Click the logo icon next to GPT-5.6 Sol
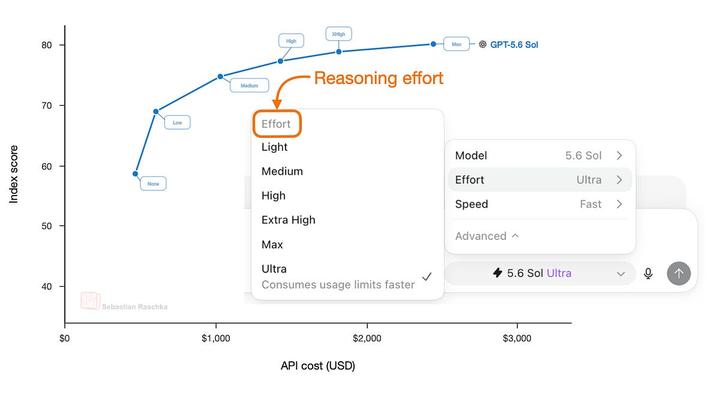 (x=483, y=45)
